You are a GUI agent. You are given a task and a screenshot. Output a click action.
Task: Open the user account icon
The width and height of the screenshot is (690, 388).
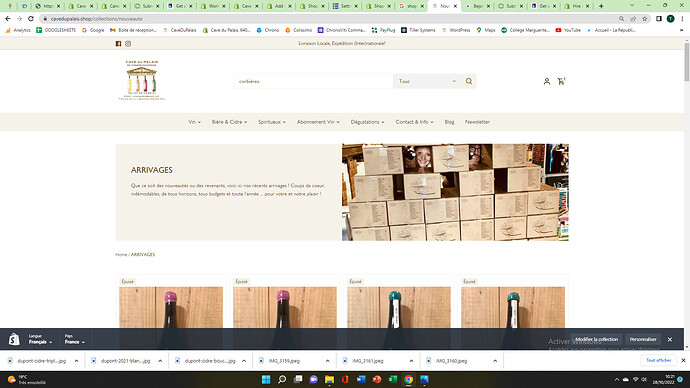pos(547,81)
